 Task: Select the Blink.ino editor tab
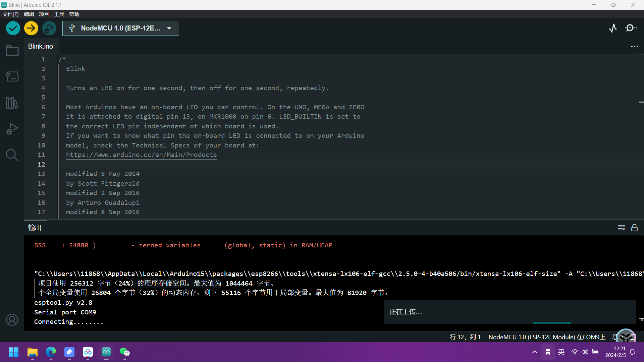41,46
